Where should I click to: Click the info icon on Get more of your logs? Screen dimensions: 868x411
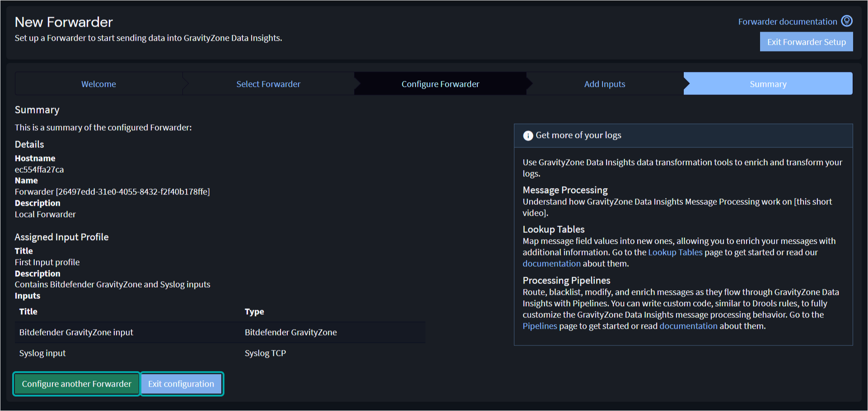tap(528, 135)
